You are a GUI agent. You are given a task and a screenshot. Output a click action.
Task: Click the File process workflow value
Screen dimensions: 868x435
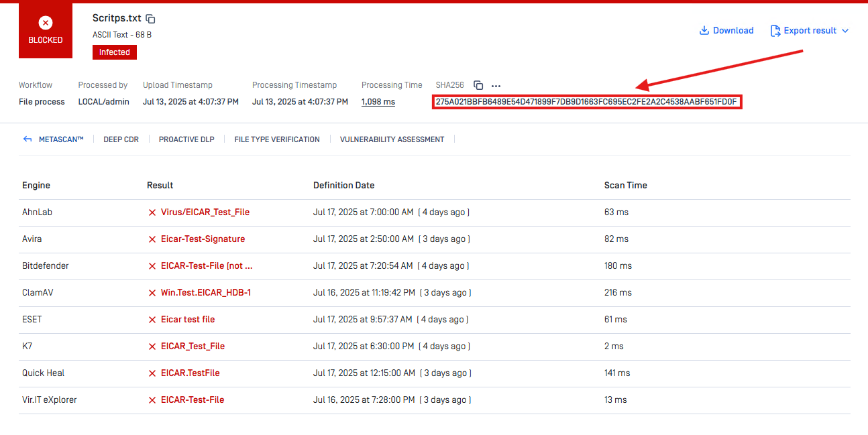(x=42, y=102)
